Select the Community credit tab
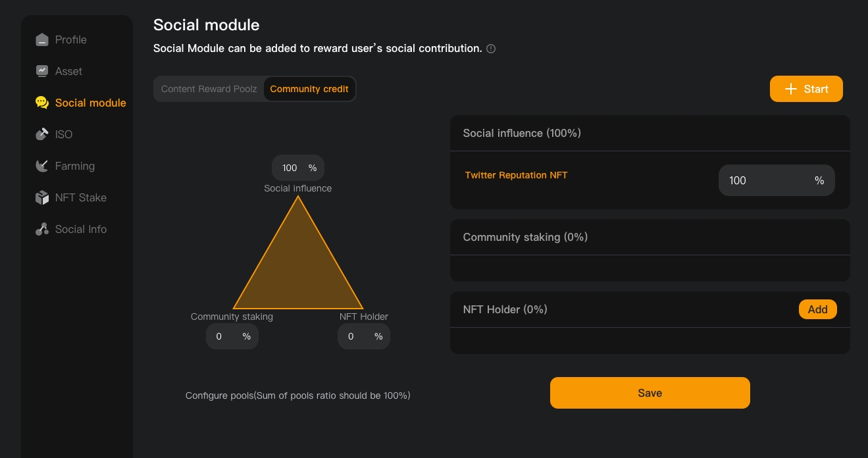This screenshot has width=868, height=458. pos(309,89)
